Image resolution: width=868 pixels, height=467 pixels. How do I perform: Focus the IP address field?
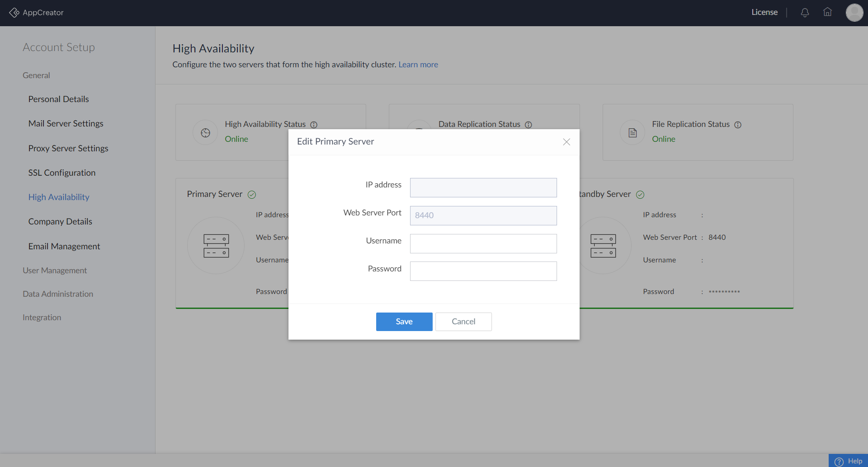click(x=483, y=187)
